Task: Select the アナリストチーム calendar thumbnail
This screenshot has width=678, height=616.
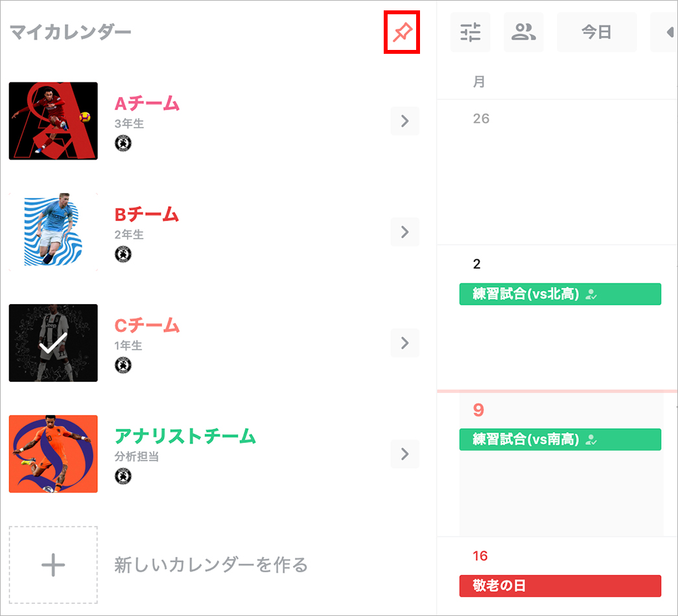Action: [x=53, y=454]
